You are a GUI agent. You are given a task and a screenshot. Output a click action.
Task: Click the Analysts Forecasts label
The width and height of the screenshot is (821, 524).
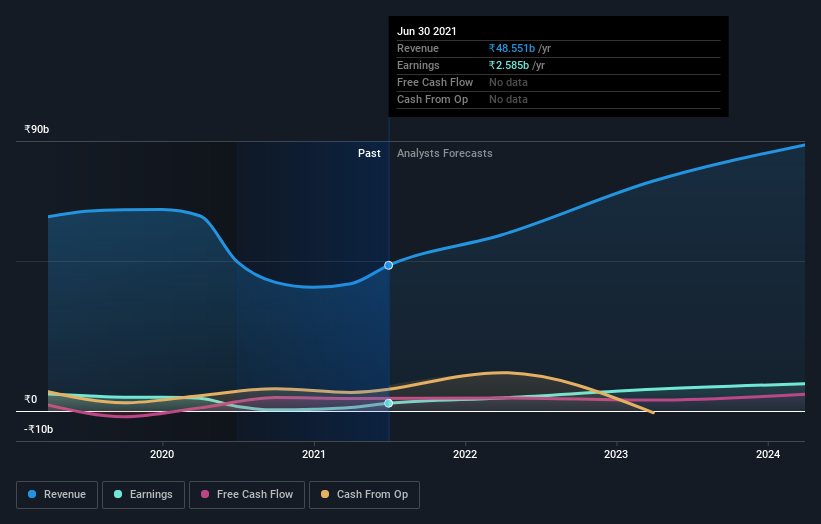coord(445,153)
